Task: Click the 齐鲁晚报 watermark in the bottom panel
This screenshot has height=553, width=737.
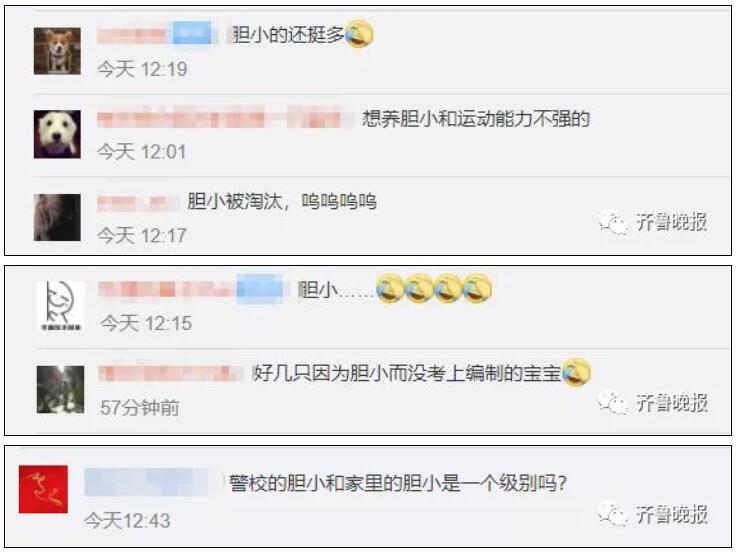Action: (653, 514)
